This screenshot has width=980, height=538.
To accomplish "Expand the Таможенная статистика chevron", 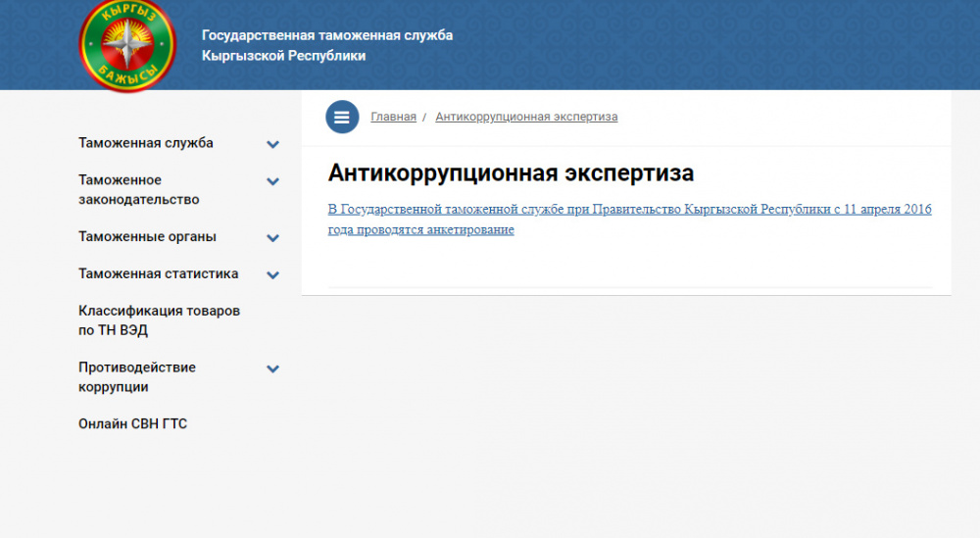I will click(273, 275).
